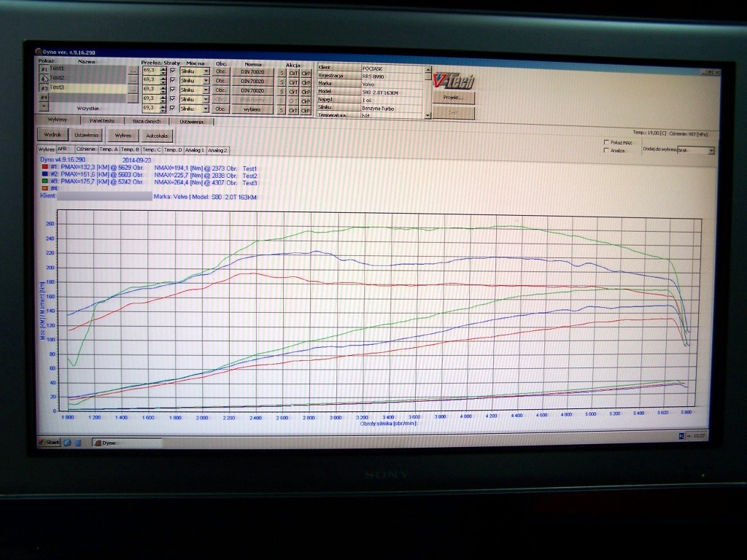
Task: Click the Projekt... button
Action: (453, 97)
